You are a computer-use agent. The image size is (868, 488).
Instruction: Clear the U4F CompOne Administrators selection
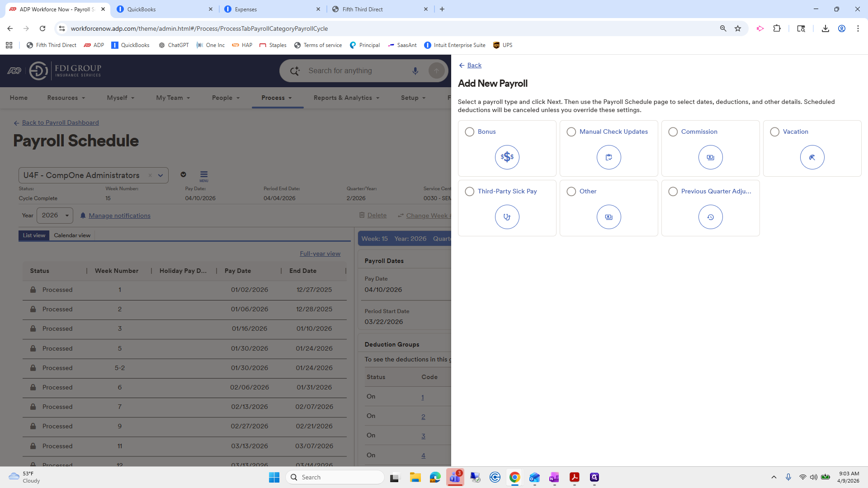150,175
